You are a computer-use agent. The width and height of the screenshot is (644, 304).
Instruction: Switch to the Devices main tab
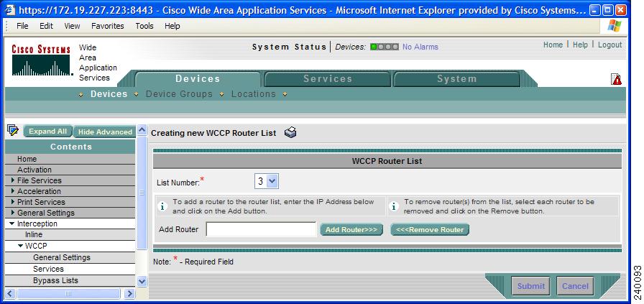(198, 79)
